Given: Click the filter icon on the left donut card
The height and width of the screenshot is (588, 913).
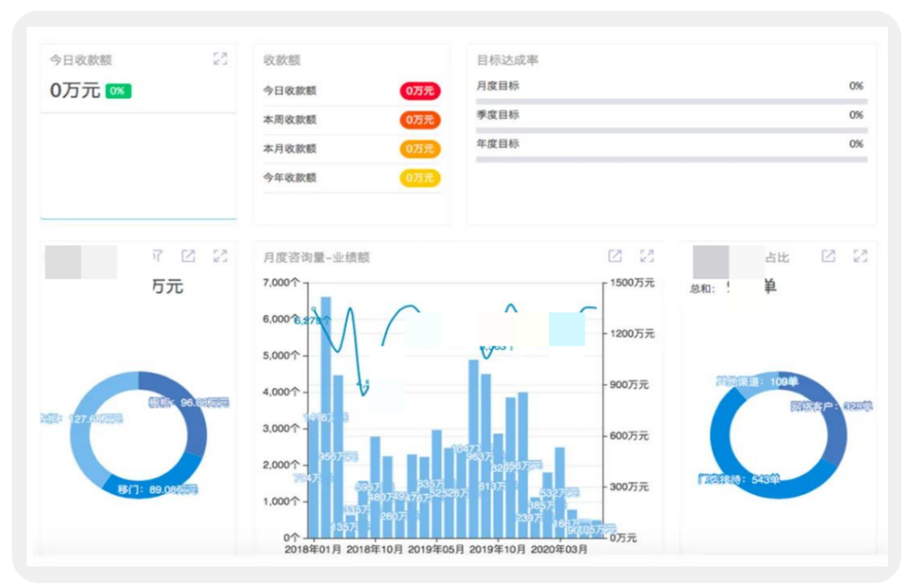Looking at the screenshot, I should pyautogui.click(x=158, y=257).
